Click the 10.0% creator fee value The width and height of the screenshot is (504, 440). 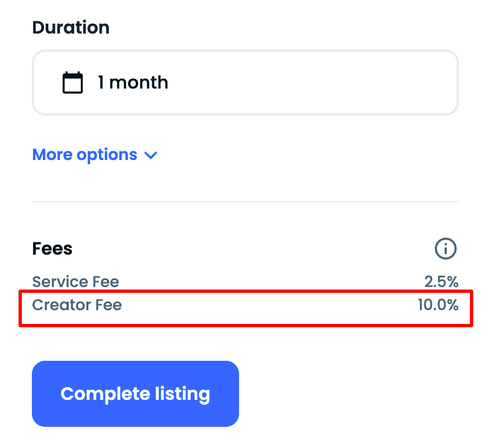438,305
